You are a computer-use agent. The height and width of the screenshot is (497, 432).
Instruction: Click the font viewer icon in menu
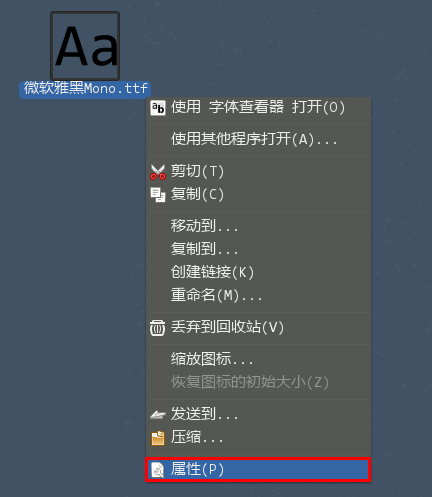coord(158,108)
